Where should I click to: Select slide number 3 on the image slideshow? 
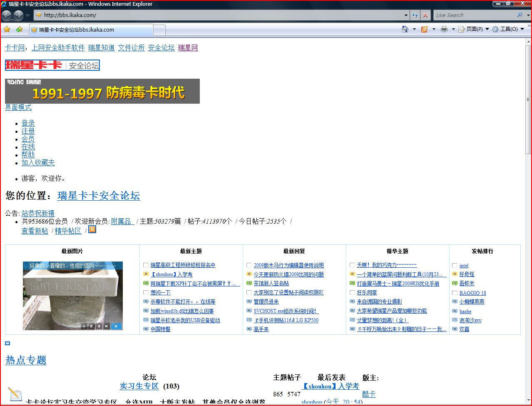point(99,326)
